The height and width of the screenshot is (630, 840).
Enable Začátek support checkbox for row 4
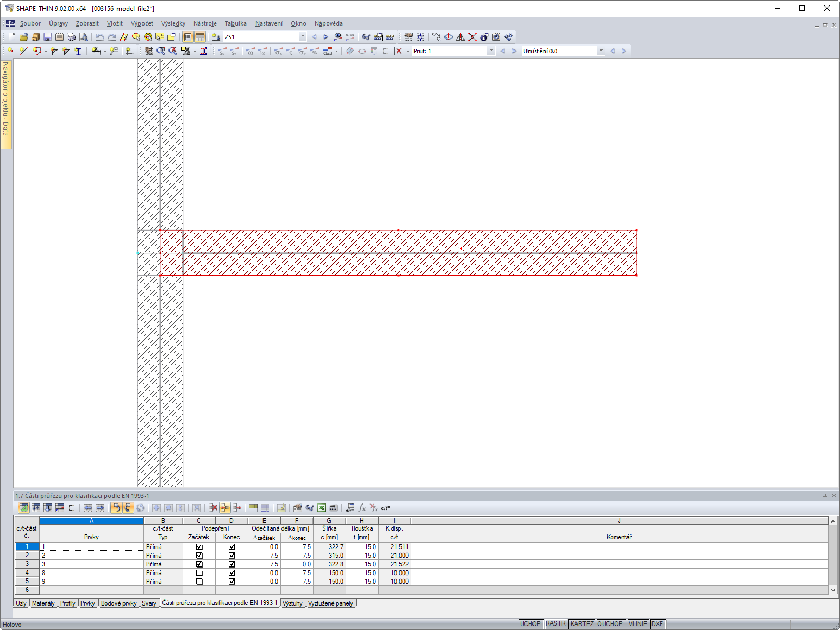199,573
